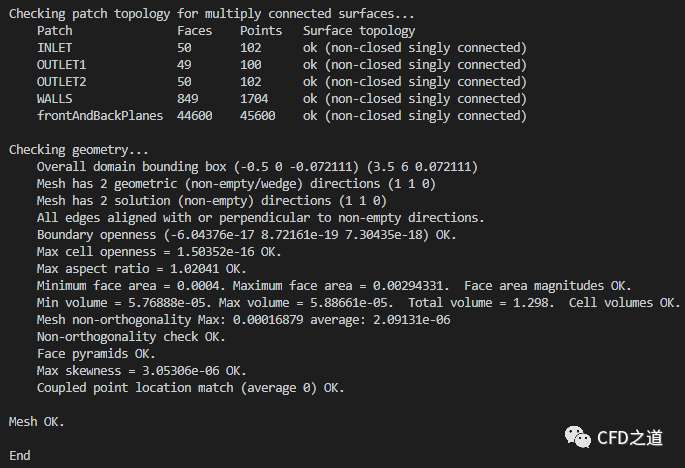Click the Patch column header
This screenshot has height=468, width=685.
point(54,31)
